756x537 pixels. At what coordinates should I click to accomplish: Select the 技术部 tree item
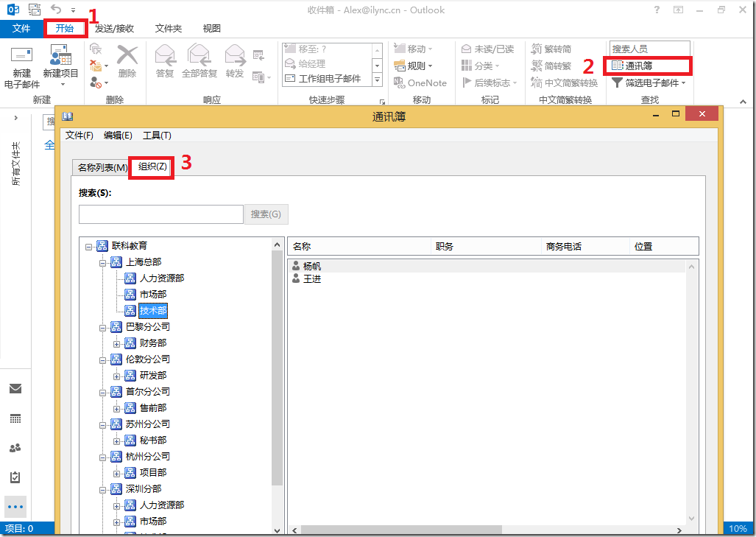(x=153, y=311)
